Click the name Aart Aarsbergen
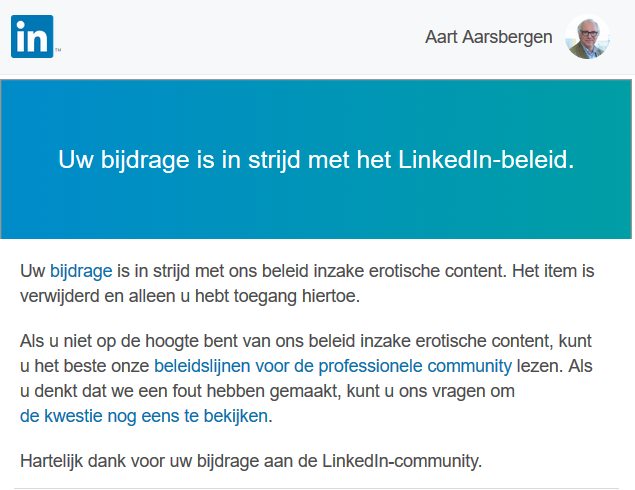 [x=488, y=38]
